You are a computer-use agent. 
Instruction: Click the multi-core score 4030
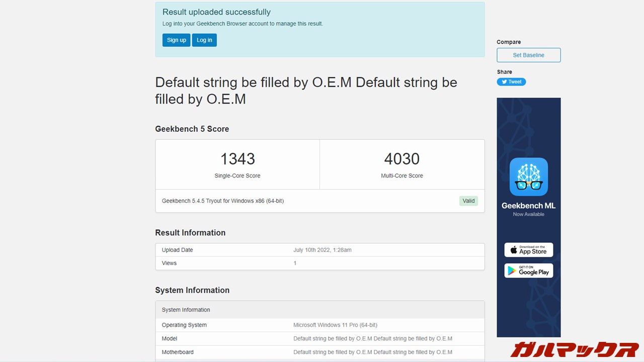[x=401, y=159]
